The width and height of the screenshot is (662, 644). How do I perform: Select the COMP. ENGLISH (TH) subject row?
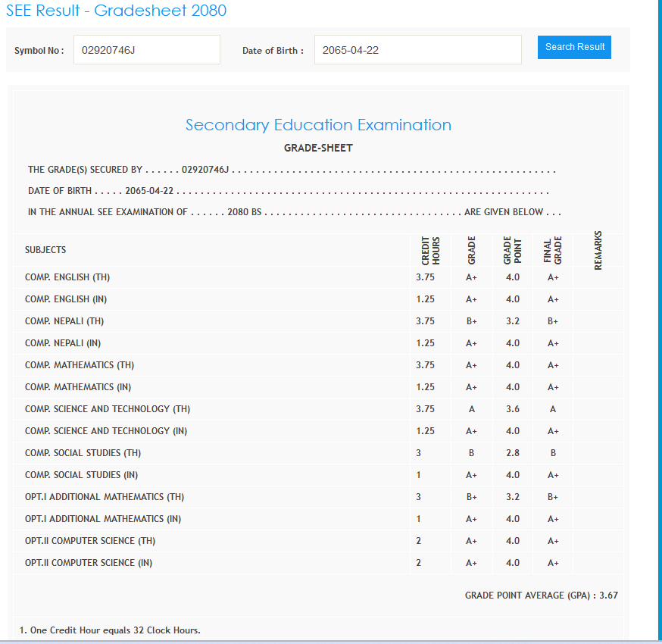[67, 277]
